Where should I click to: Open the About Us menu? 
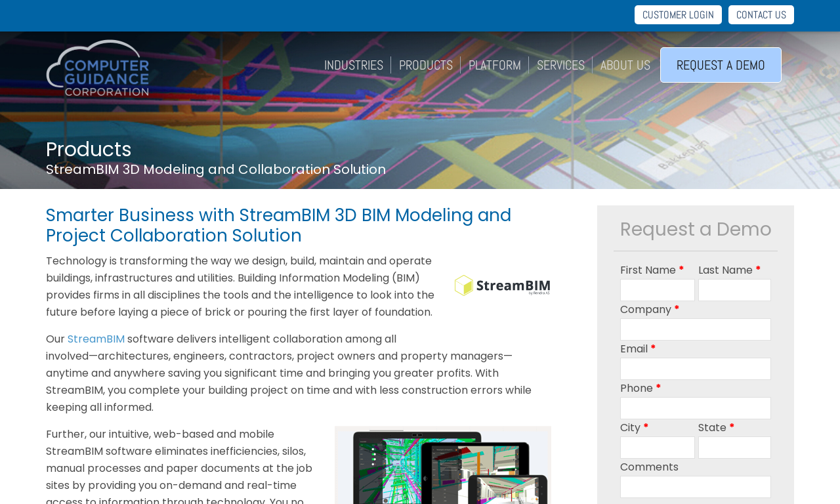point(625,65)
